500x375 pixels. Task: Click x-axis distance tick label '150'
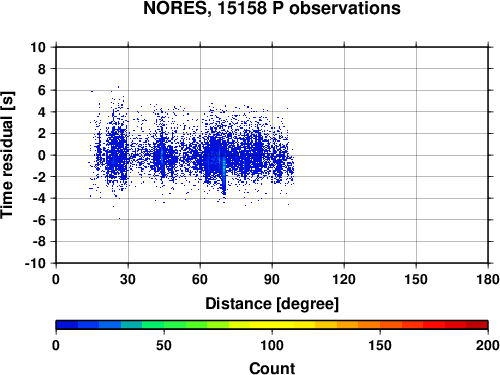[416, 279]
